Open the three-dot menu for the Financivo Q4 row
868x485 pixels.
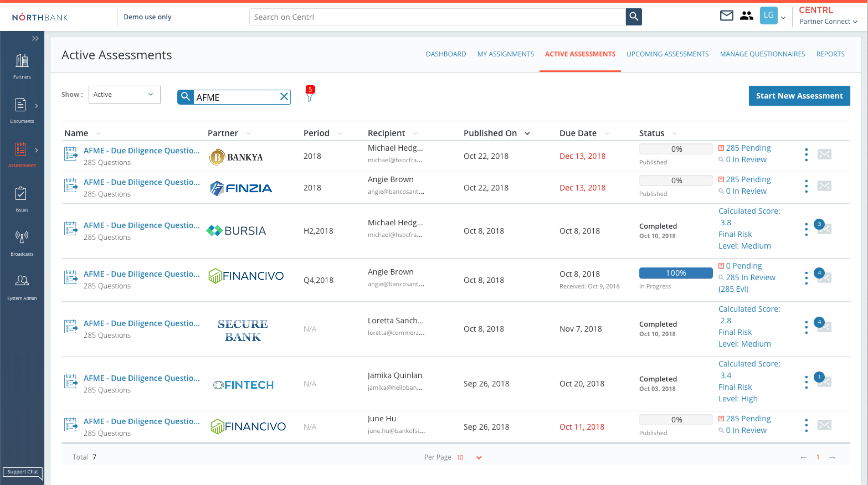pos(806,278)
